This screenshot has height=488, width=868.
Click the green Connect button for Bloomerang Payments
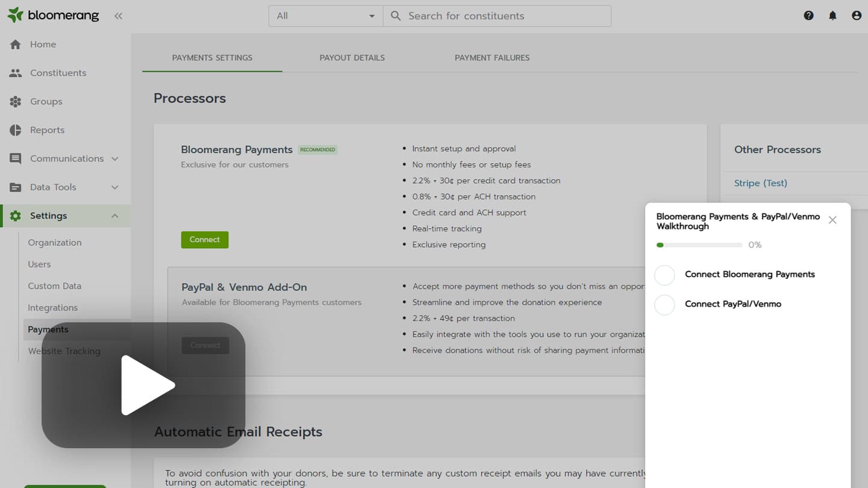204,240
